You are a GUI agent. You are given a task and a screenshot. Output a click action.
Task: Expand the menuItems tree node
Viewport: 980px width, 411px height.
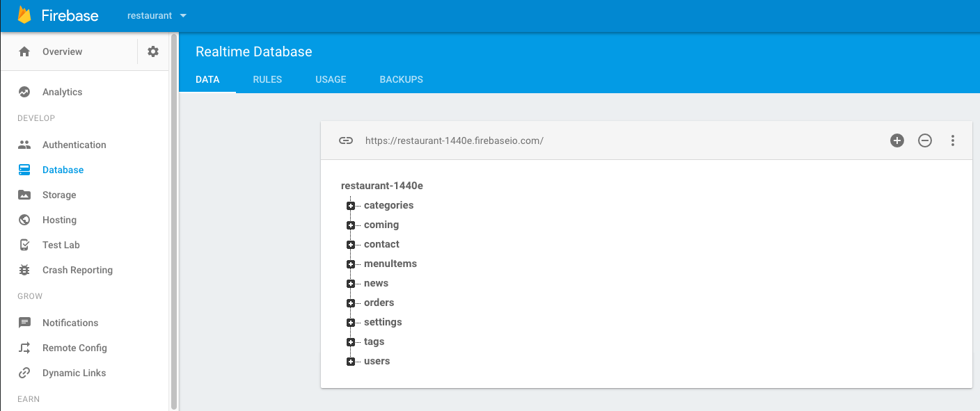click(351, 264)
